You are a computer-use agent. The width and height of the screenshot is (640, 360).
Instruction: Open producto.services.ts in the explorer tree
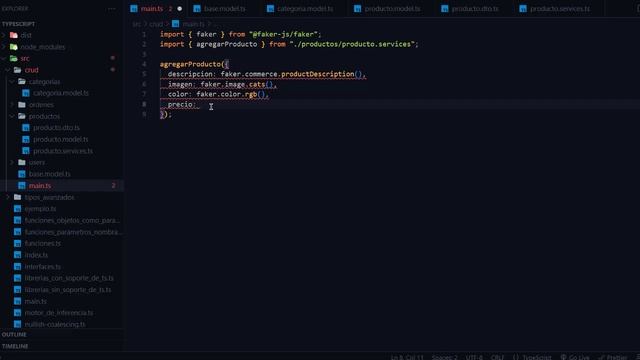click(63, 151)
